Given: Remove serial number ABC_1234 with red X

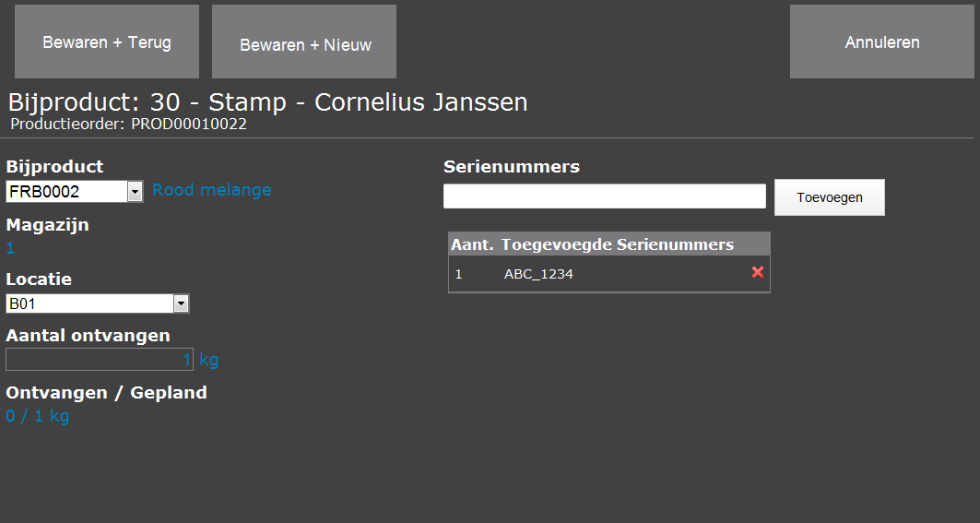Looking at the screenshot, I should coord(758,272).
